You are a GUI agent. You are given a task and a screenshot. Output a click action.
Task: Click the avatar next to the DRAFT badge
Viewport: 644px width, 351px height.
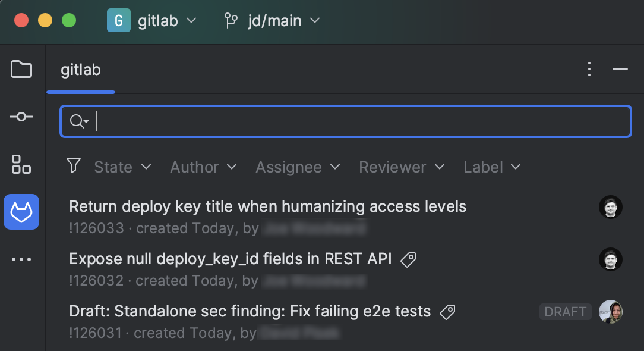coord(610,312)
